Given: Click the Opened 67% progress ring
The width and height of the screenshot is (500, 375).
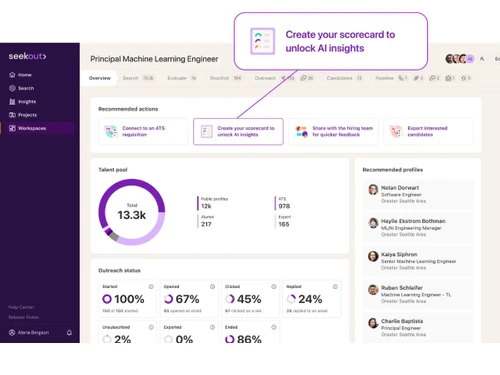Looking at the screenshot, I should 168,299.
